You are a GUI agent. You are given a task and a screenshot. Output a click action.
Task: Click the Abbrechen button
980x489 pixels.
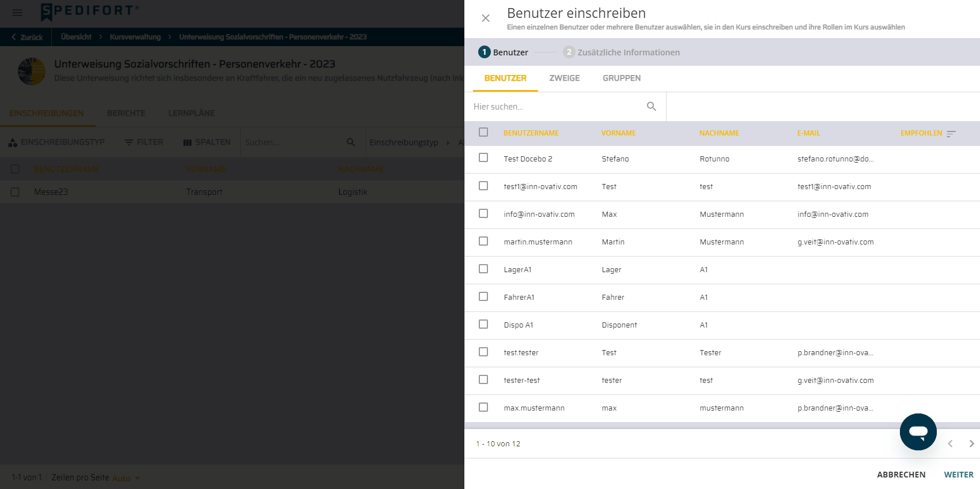pyautogui.click(x=901, y=475)
